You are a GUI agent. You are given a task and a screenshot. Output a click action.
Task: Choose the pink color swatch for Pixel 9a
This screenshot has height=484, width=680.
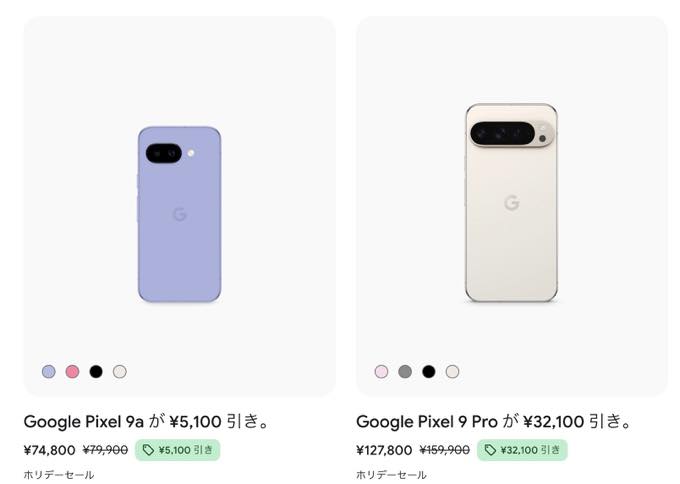(72, 371)
